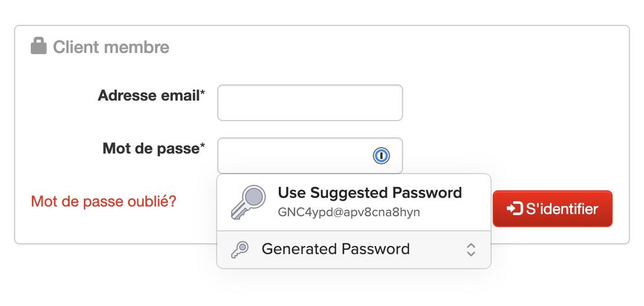Click the large key icon in suggestion popup
This screenshot has width=644, height=306.
[248, 202]
